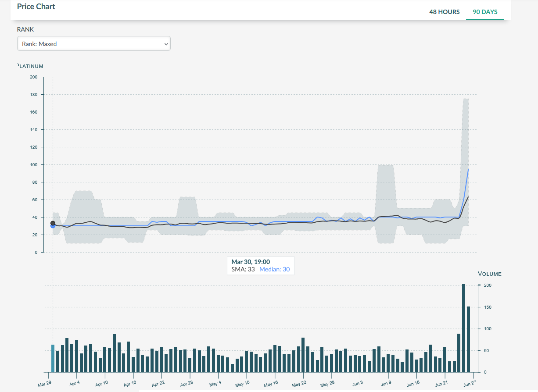Click the 60 tick on platinum axis

[35, 200]
